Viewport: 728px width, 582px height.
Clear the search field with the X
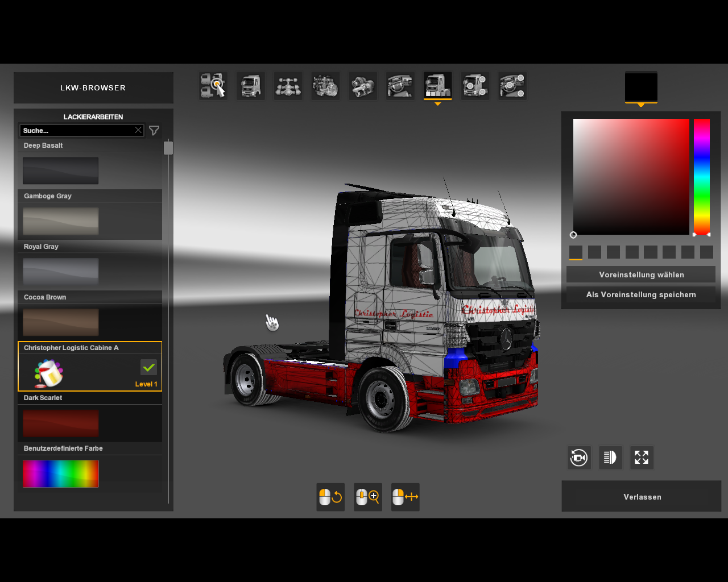pyautogui.click(x=138, y=130)
